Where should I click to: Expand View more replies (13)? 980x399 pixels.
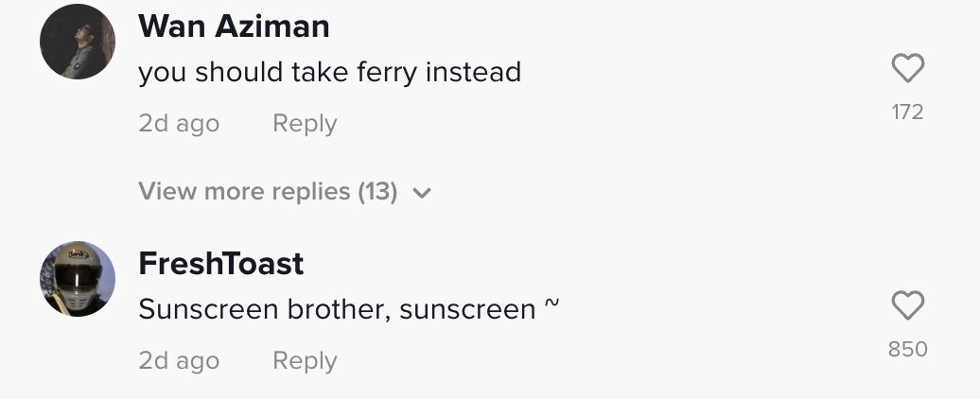coord(267,192)
